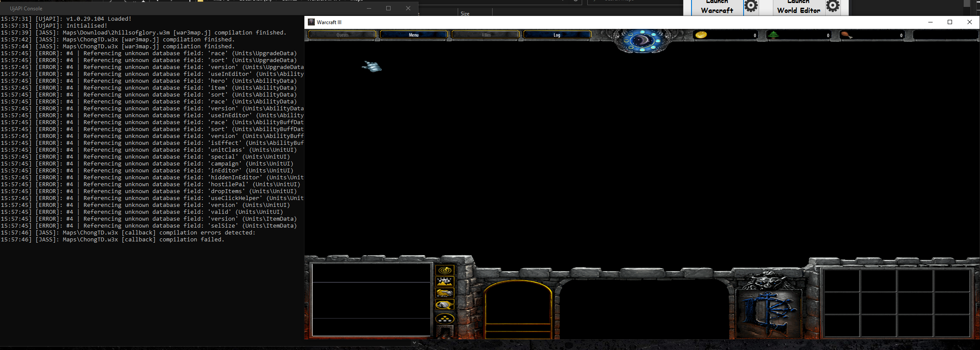Click the error line mentioning field 'hostilePal'

[x=150, y=184]
